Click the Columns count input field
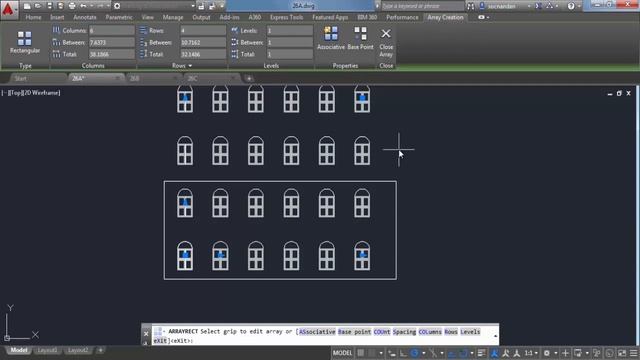Viewport: 640px width, 360px height. [111, 31]
